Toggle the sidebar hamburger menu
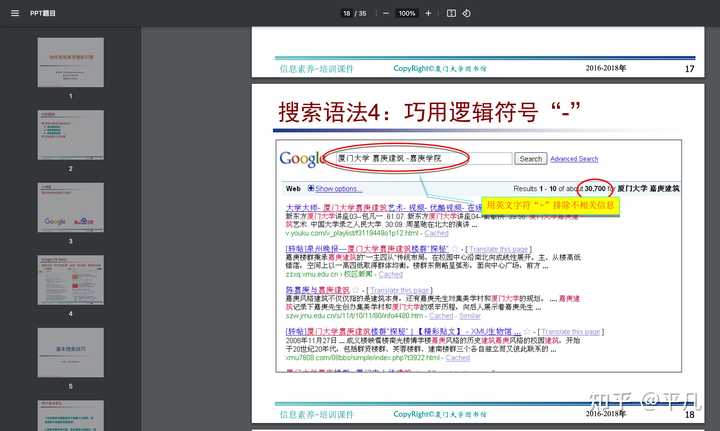 [x=15, y=13]
